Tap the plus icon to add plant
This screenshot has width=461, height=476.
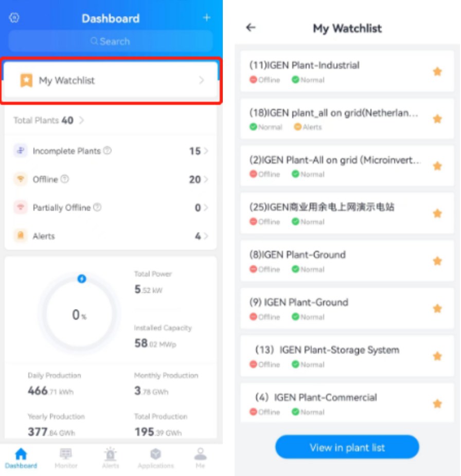207,17
